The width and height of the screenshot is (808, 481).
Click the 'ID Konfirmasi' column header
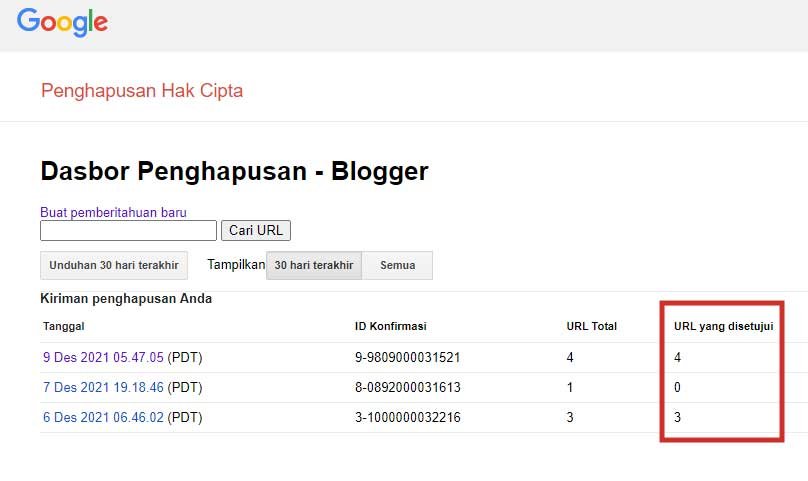point(391,326)
